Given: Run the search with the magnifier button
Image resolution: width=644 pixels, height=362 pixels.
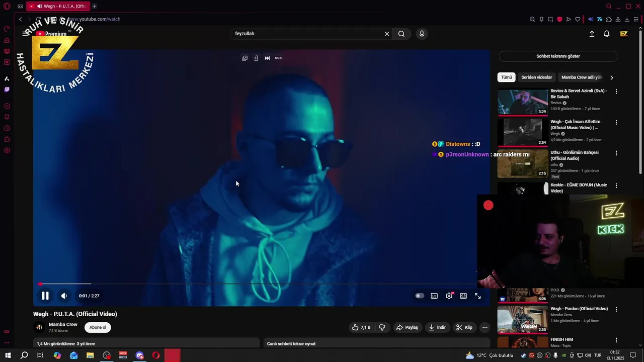Looking at the screenshot, I should (x=401, y=34).
